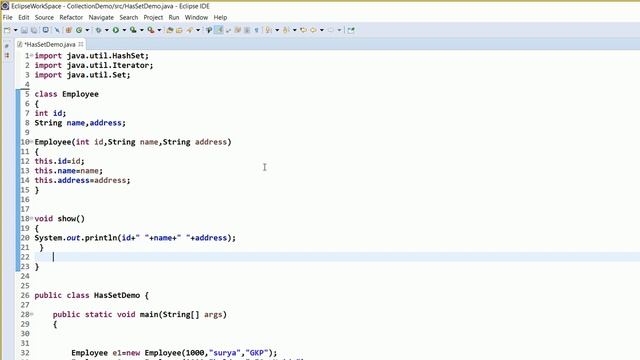Toggle the icon left of Show Whitespace

247,30
